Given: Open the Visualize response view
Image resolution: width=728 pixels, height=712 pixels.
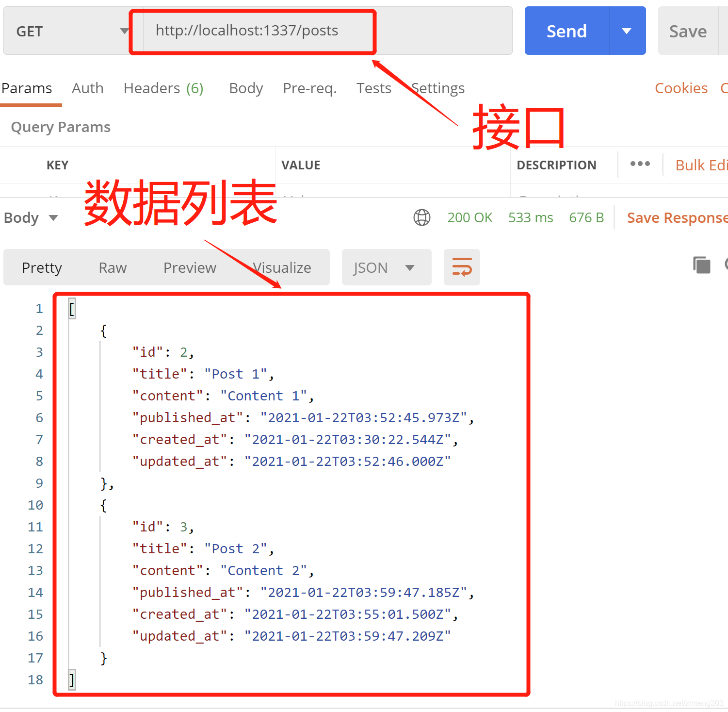Looking at the screenshot, I should click(x=282, y=267).
